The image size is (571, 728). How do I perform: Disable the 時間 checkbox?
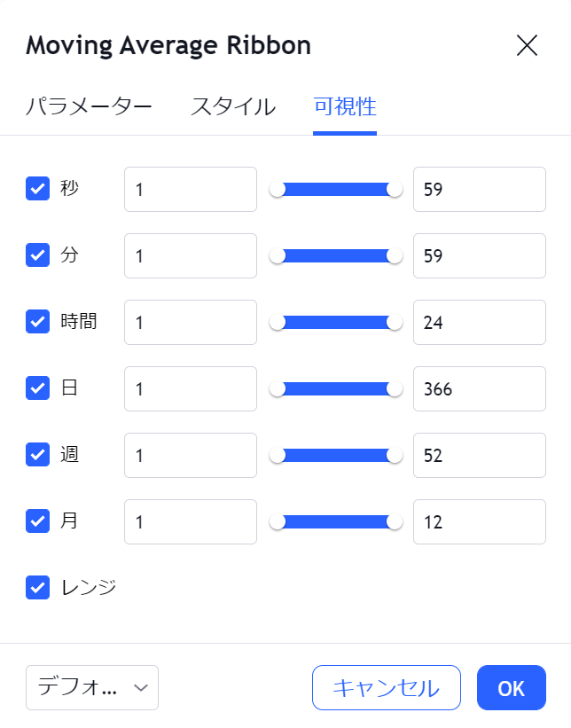[38, 322]
